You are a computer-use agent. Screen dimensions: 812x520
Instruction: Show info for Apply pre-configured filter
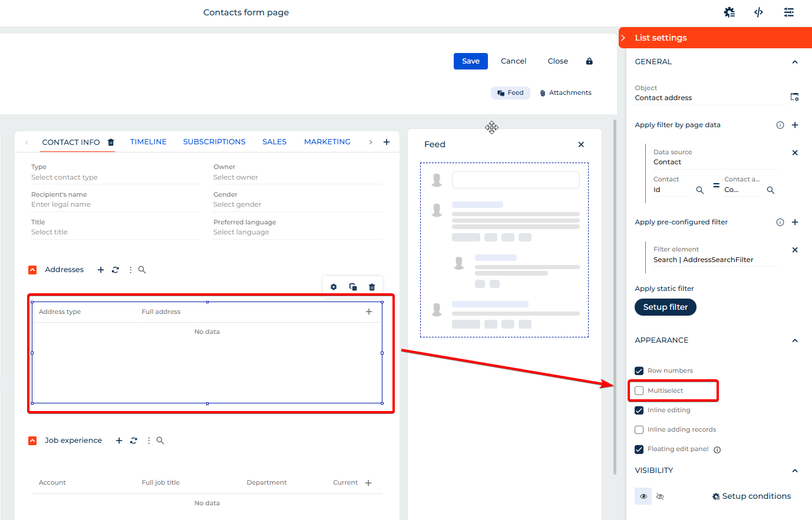(x=780, y=222)
